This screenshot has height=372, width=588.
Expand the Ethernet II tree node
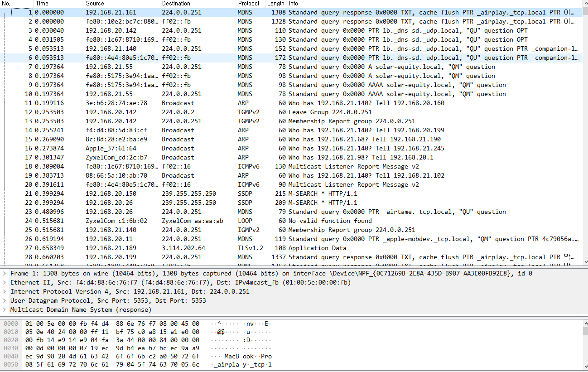(x=5, y=282)
